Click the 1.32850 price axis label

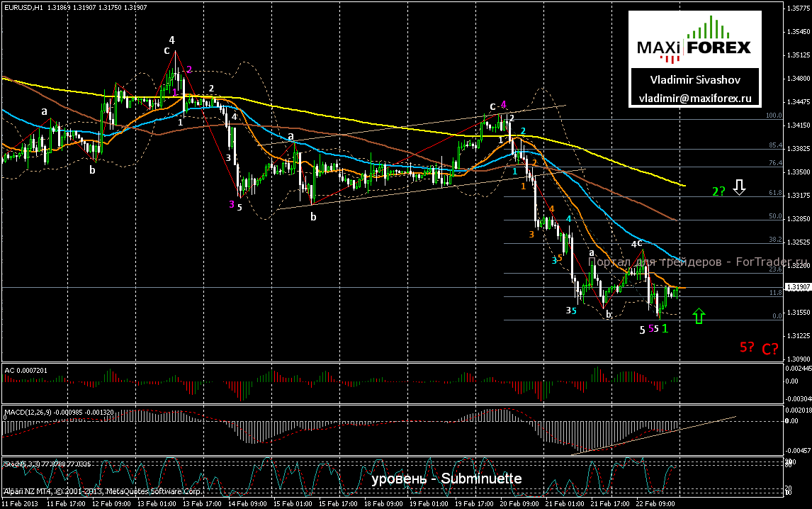pos(798,219)
